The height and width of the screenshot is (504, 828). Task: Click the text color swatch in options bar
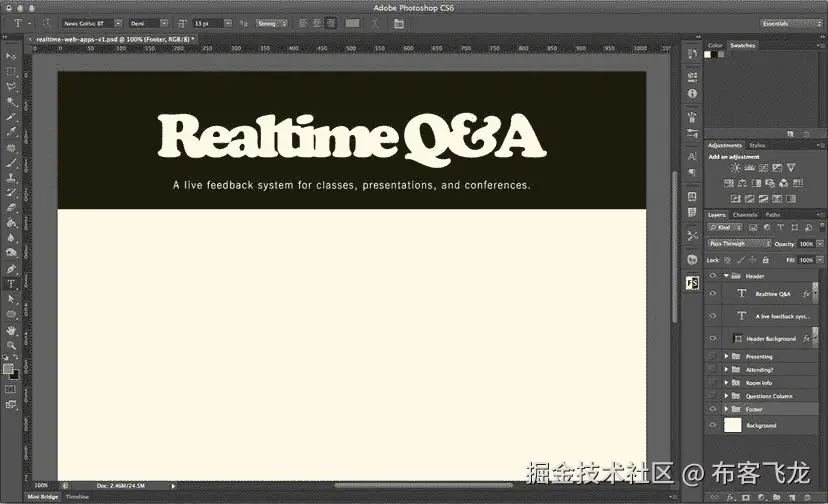[x=352, y=23]
